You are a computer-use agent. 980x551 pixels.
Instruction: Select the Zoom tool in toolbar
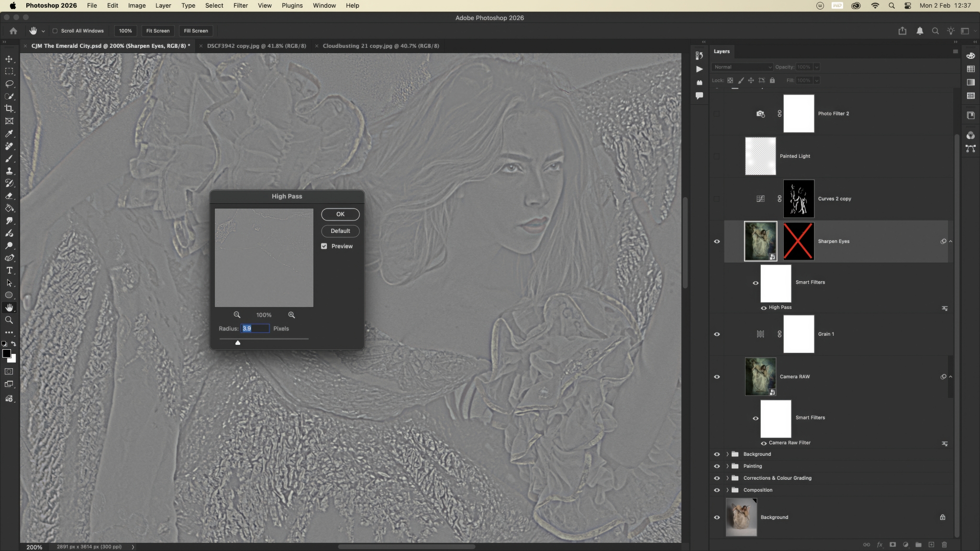click(9, 320)
